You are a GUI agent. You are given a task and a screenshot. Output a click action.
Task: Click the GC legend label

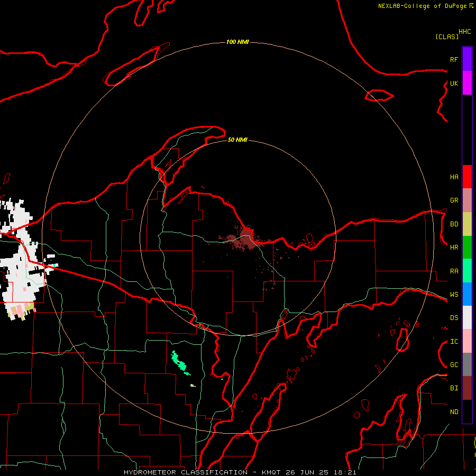click(454, 365)
